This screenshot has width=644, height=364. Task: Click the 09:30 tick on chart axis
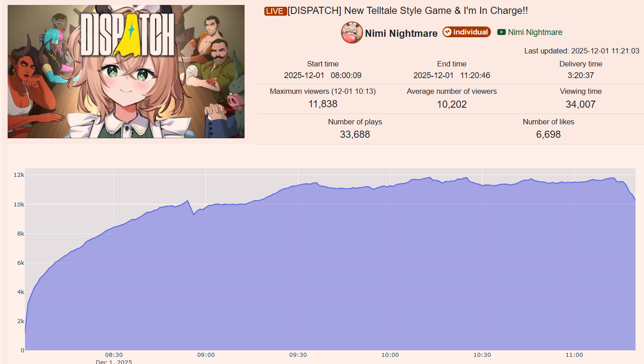pyautogui.click(x=298, y=355)
